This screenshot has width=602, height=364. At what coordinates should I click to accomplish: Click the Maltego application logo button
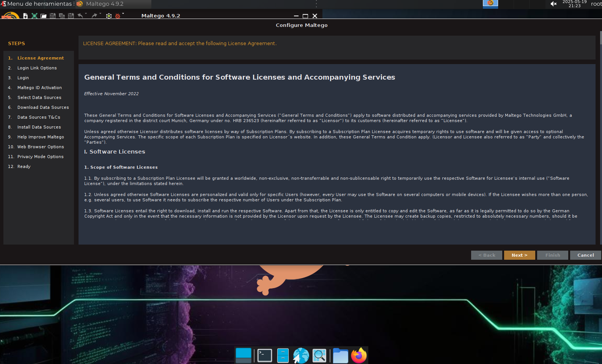tap(10, 16)
